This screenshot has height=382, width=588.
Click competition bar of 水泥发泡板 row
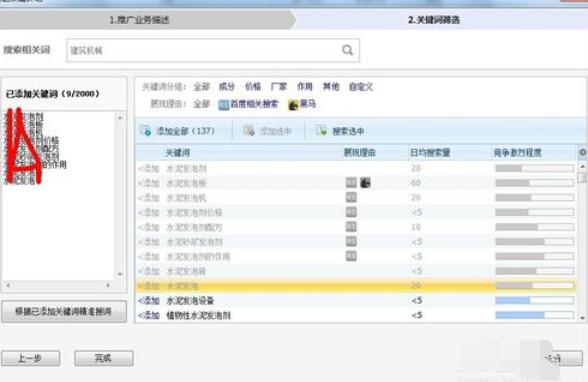(534, 183)
